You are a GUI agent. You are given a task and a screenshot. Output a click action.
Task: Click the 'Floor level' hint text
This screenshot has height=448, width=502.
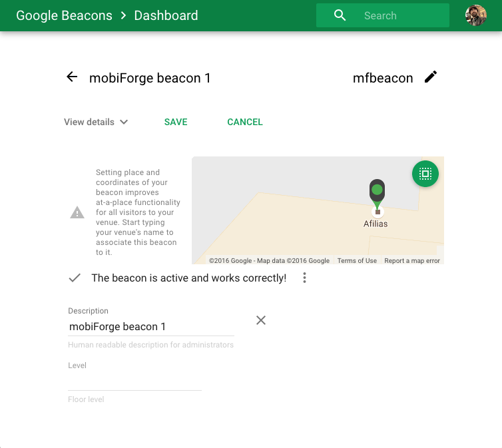[86, 399]
